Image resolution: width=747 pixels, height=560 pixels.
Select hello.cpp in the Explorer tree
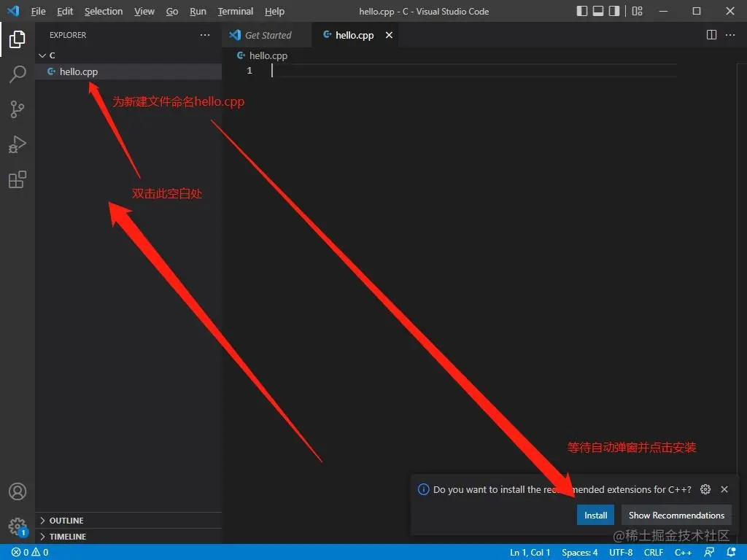pos(128,71)
